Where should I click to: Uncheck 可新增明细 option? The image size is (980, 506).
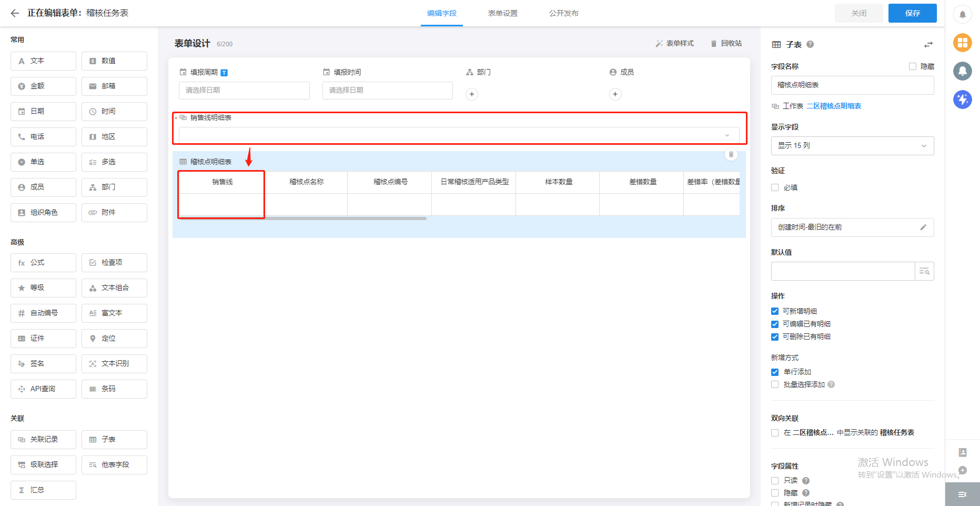coord(775,311)
